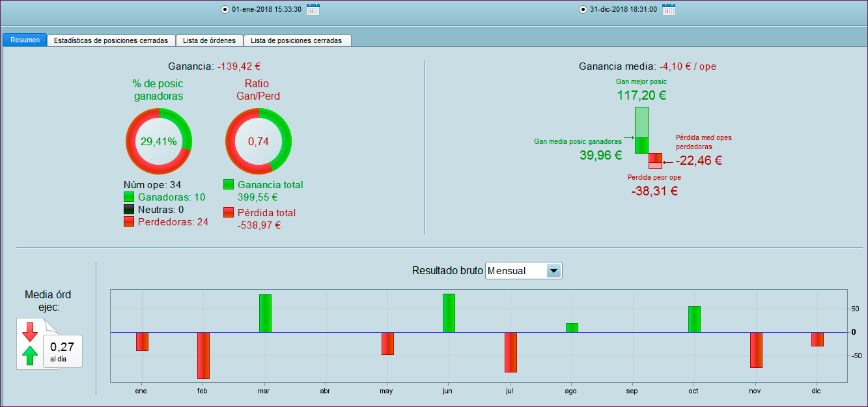The height and width of the screenshot is (407, 868).
Task: Click the red downward orders arrow icon
Action: click(x=29, y=332)
